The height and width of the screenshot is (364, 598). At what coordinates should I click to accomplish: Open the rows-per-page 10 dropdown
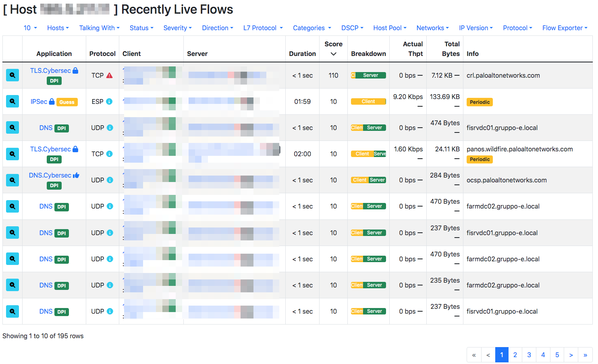[30, 28]
